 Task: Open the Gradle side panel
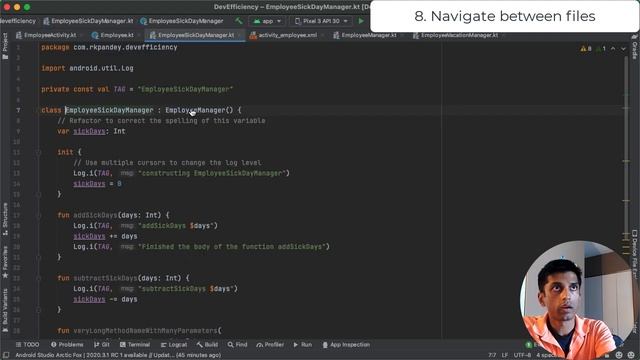tap(635, 47)
